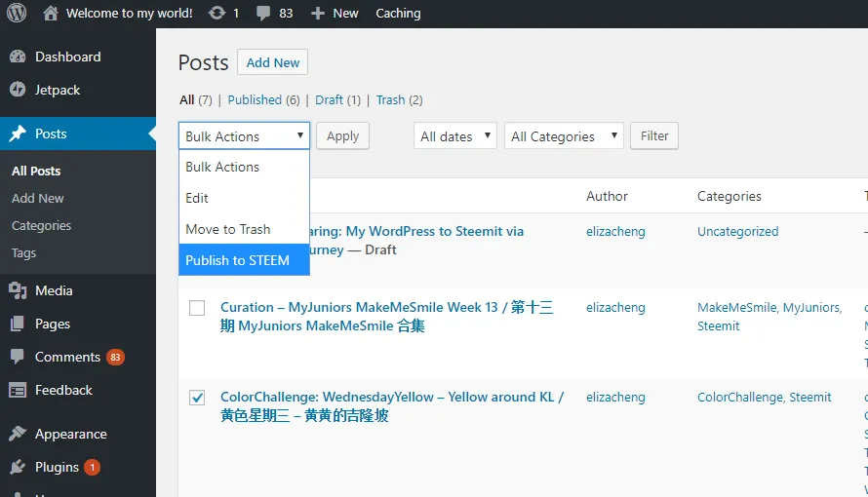
Task: Click the home icon in admin bar
Action: point(51,13)
